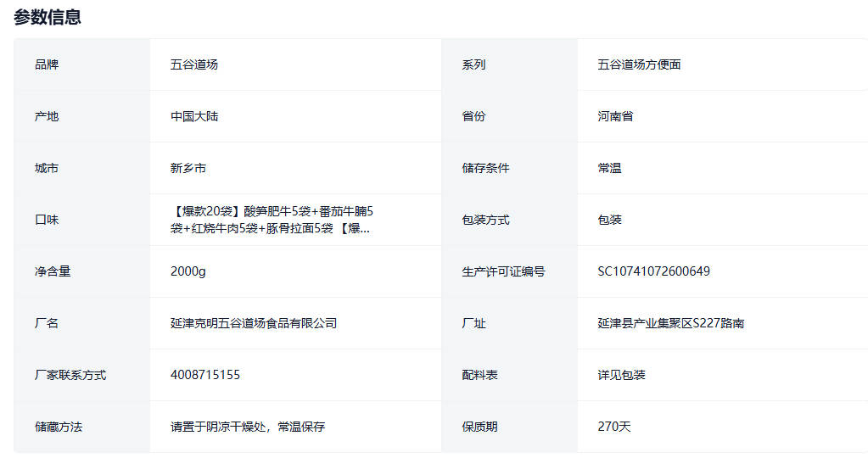Select the 城市 label cell
The height and width of the screenshot is (458, 868).
tap(82, 168)
